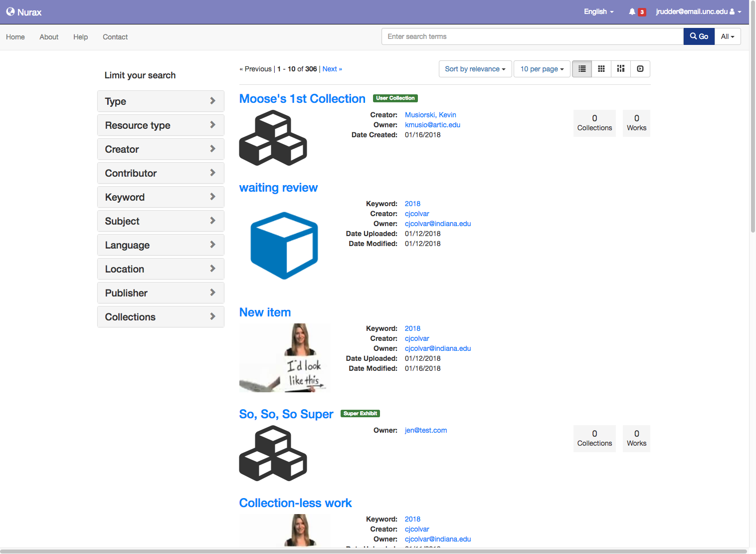Open Moose's 1st Collection title

click(302, 99)
